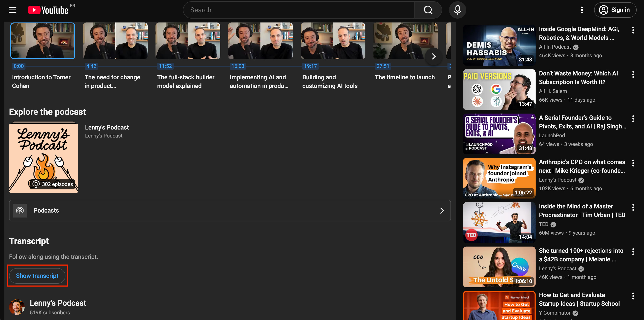This screenshot has height=320, width=644.
Task: Open options for Demis Hassabis video
Action: point(633,30)
